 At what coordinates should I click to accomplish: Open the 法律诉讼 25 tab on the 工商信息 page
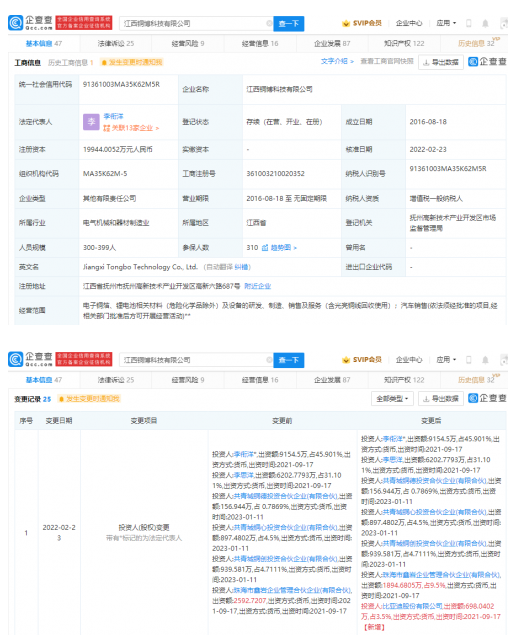click(x=116, y=44)
